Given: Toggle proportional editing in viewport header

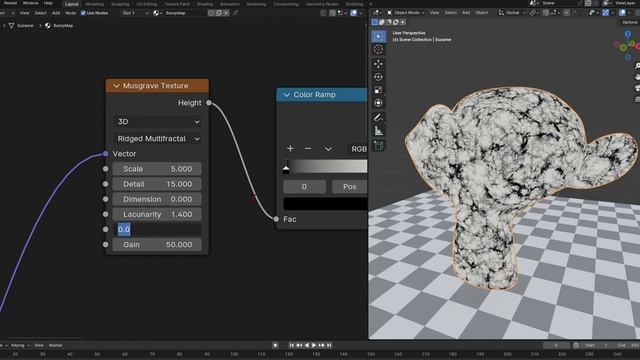Looking at the screenshot, I should tap(567, 13).
